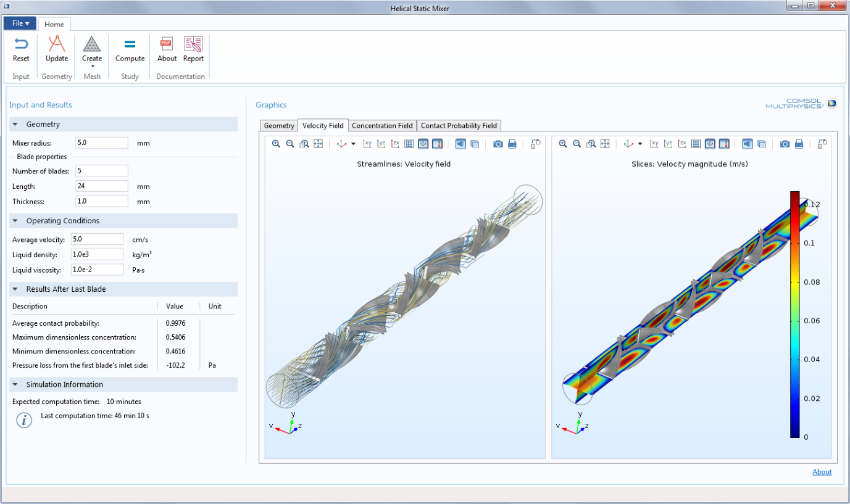This screenshot has height=504, width=850.
Task: Click the zoom in icon in the streamlines toolbar
Action: point(276,144)
